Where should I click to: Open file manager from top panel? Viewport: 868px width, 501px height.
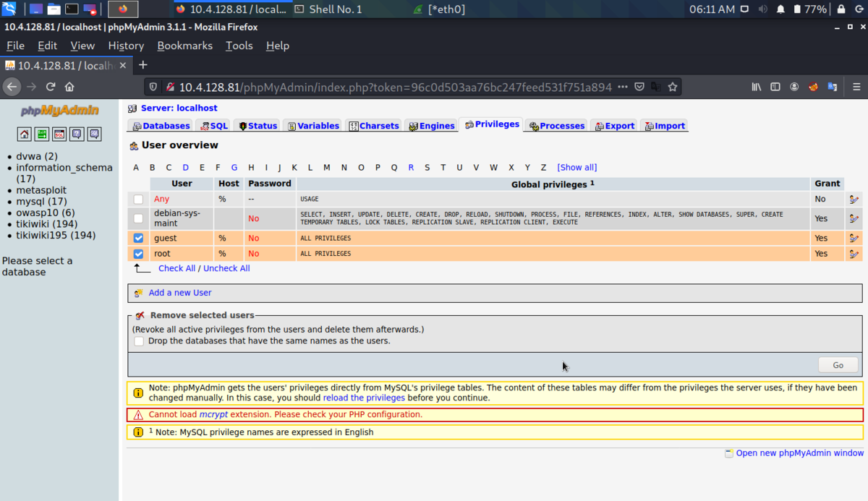[x=54, y=9]
